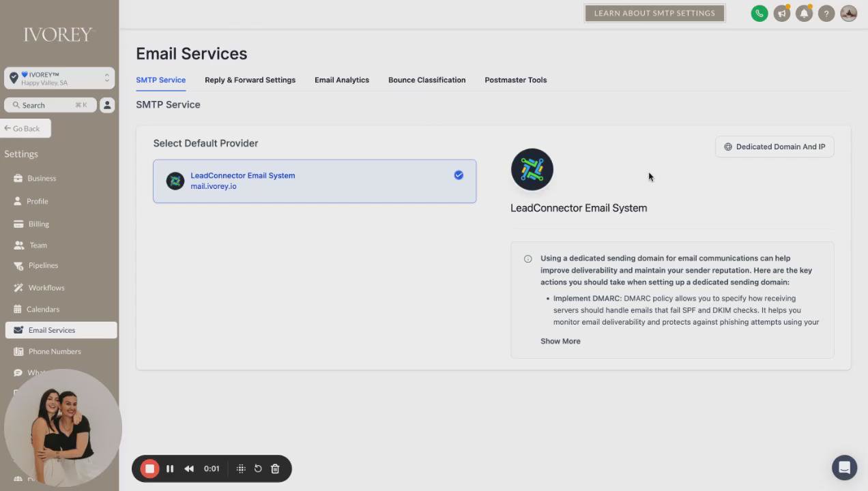Open the Email Analytics tab

point(342,80)
